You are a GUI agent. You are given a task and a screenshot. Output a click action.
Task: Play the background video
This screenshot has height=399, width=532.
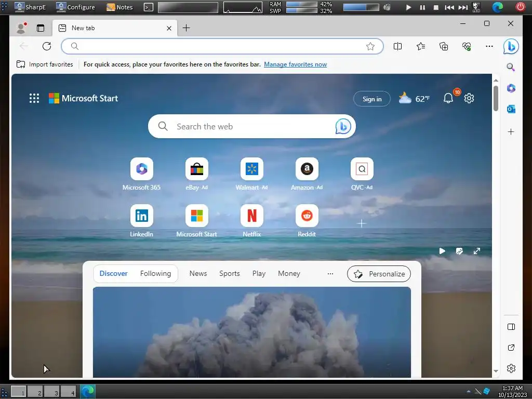[442, 251]
